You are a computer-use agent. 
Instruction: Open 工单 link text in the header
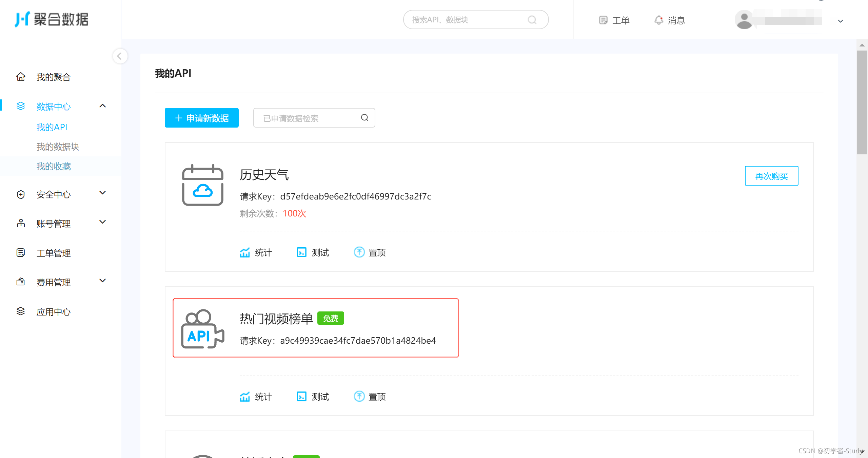pyautogui.click(x=621, y=20)
